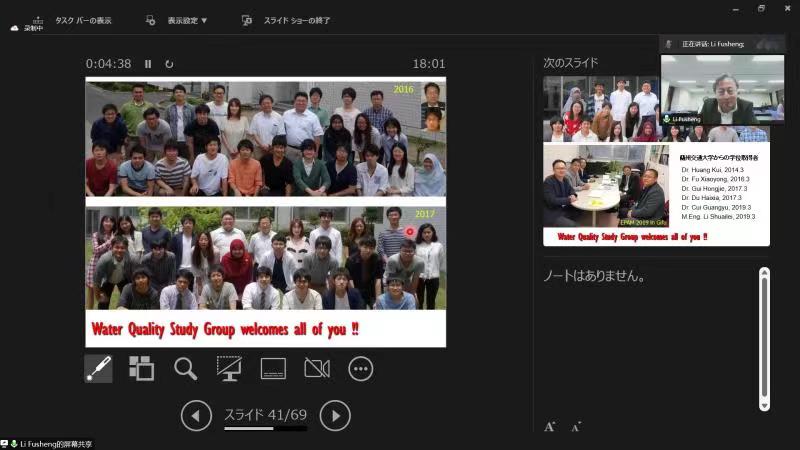The image size is (800, 450).
Task: Click the notes pane scrollbar
Action: click(764, 340)
